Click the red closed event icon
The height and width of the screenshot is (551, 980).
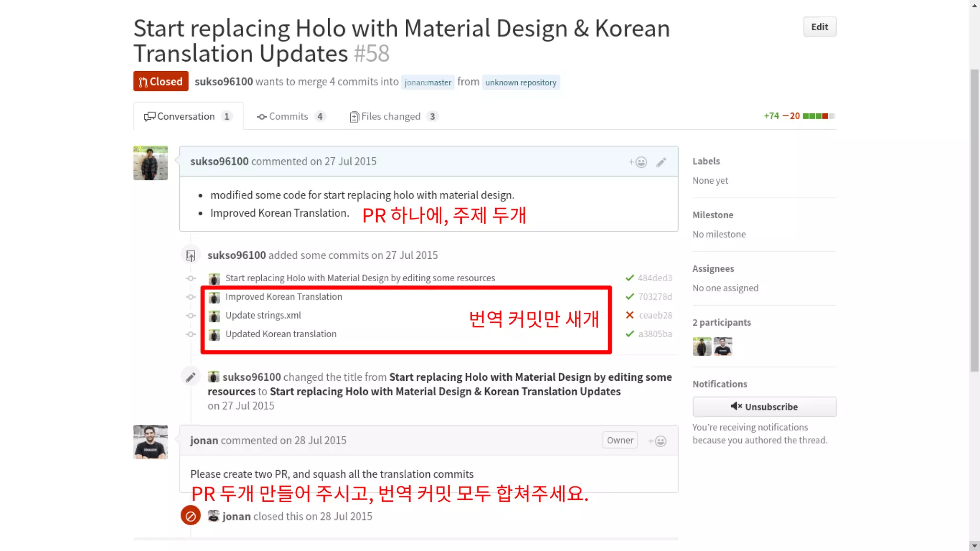point(190,516)
